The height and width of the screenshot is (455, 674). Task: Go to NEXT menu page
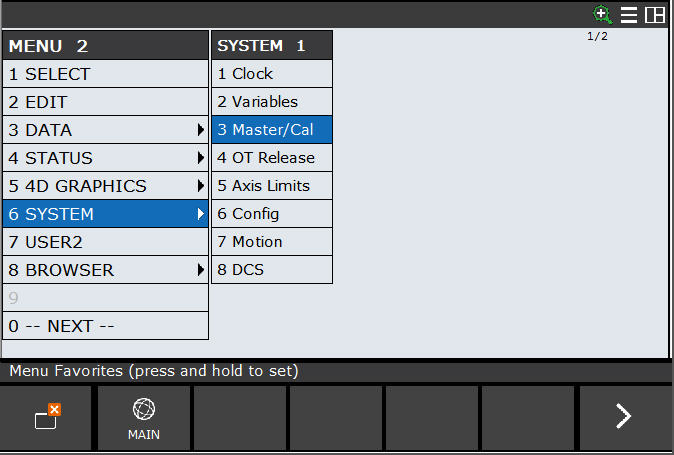pos(105,326)
